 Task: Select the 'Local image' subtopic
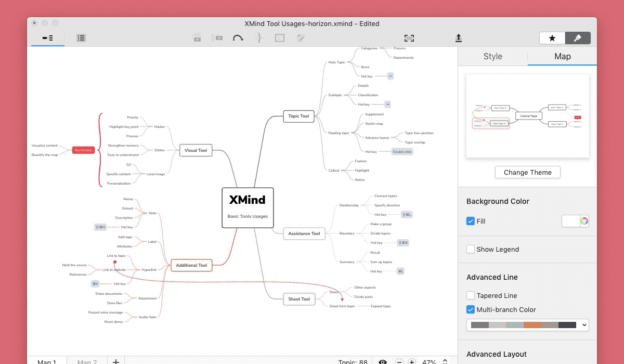pyautogui.click(x=155, y=174)
